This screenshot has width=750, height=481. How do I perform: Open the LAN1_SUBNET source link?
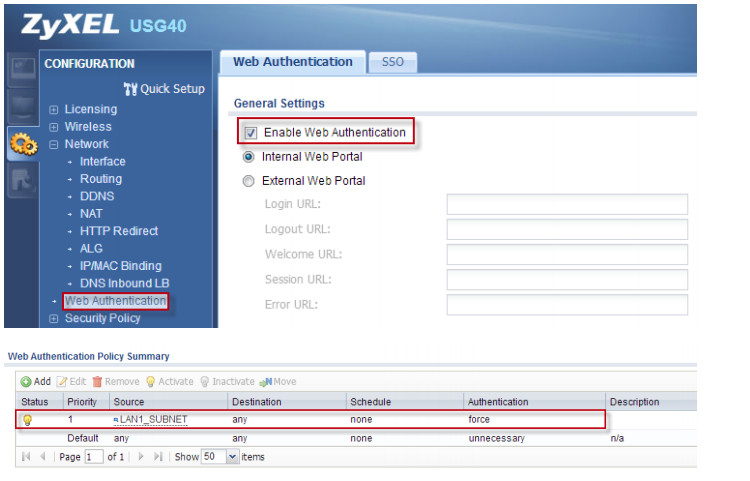pyautogui.click(x=153, y=420)
